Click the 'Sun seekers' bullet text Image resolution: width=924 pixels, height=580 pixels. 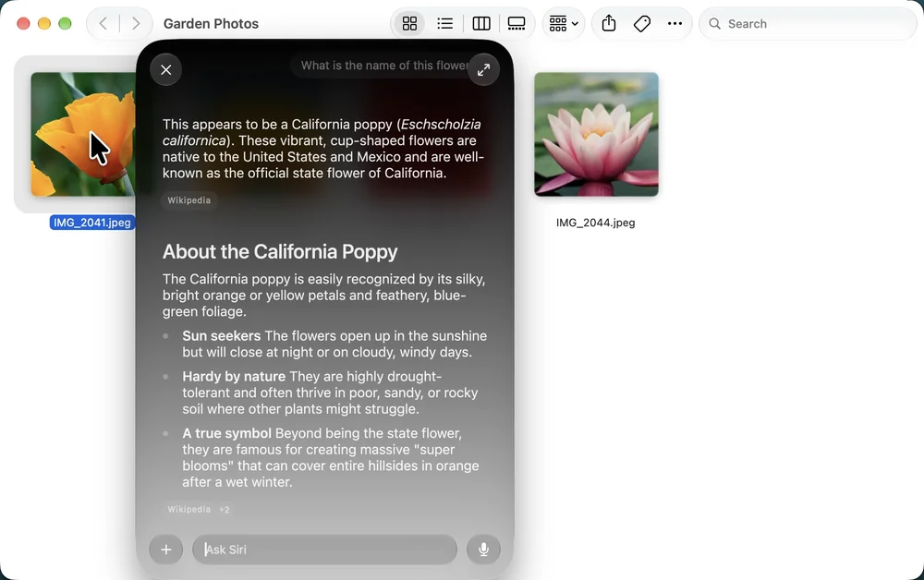[222, 335]
